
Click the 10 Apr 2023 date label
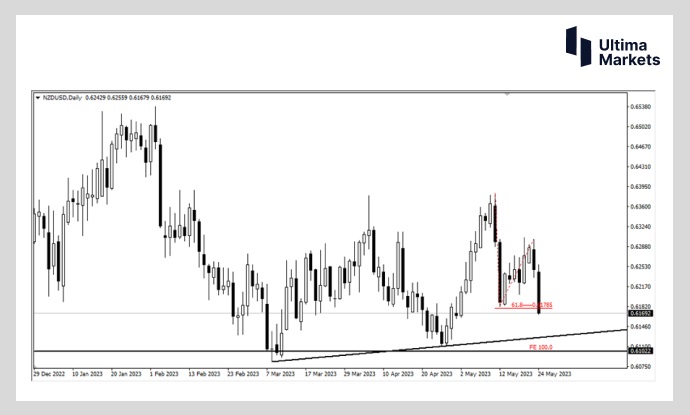[398, 374]
